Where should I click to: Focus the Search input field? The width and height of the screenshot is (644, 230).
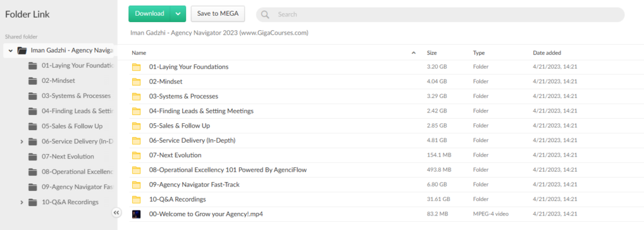click(x=440, y=14)
